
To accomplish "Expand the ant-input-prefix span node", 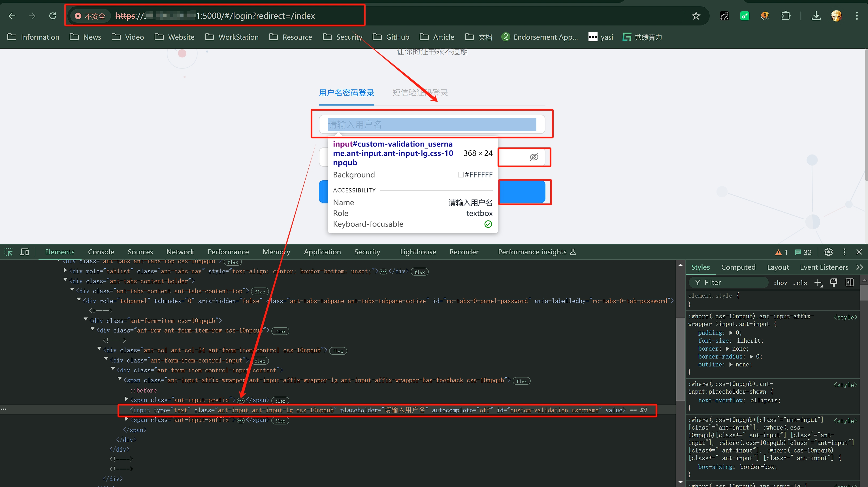I will pyautogui.click(x=127, y=399).
